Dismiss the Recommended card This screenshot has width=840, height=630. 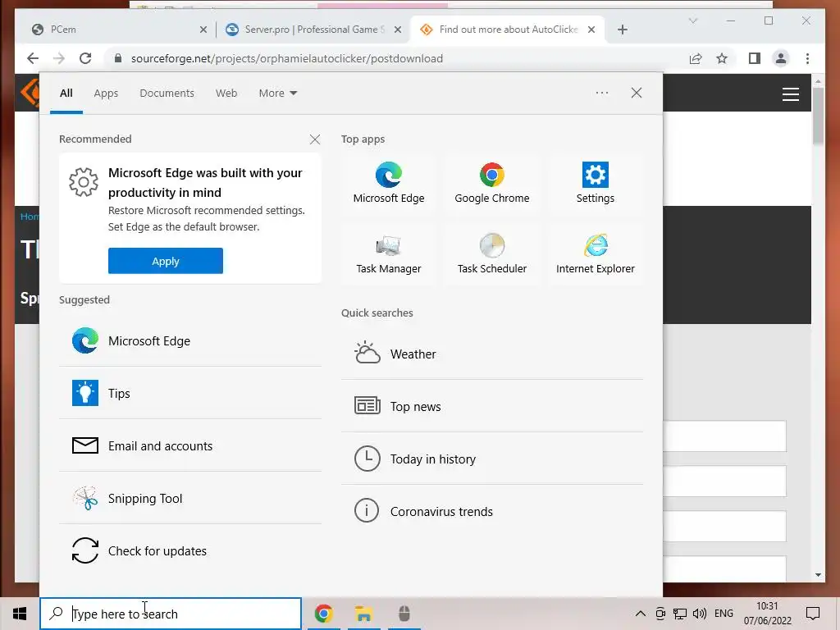[x=315, y=139]
